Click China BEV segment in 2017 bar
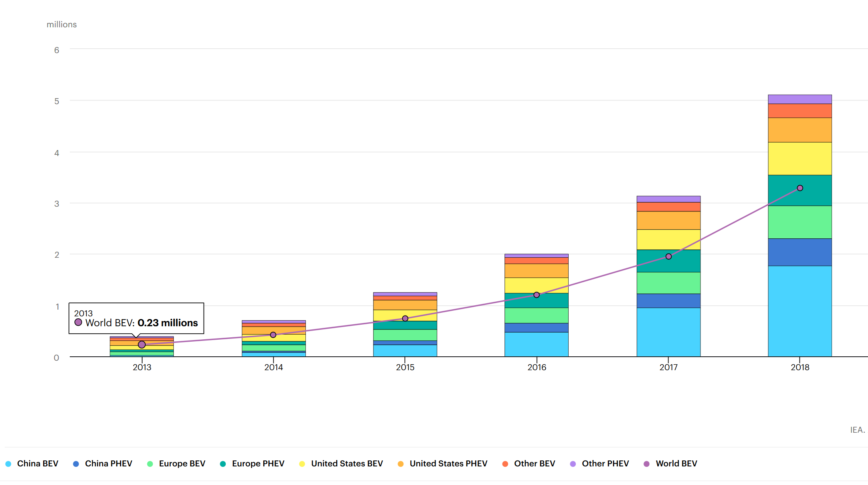The image size is (868, 485). [x=668, y=332]
